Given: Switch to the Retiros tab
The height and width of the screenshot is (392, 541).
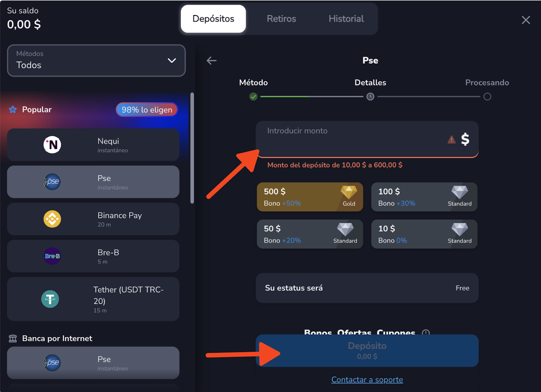Looking at the screenshot, I should pos(281,19).
